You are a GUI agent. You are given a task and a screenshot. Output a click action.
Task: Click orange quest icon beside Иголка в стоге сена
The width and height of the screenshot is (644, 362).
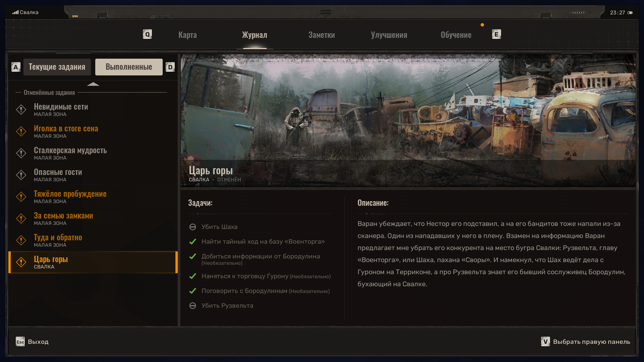pos(21,131)
